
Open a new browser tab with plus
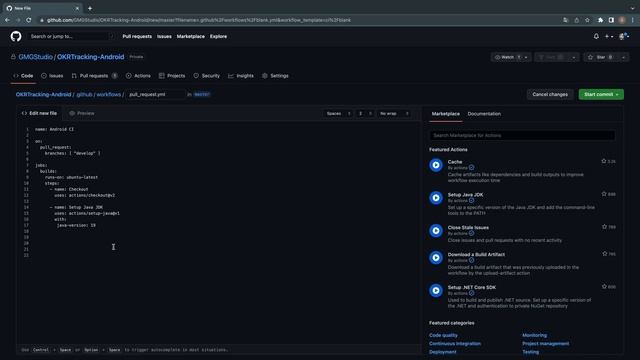click(90, 8)
